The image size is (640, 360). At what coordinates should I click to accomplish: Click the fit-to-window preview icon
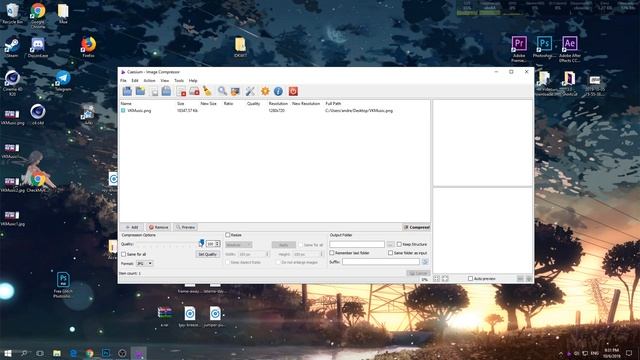(x=436, y=278)
